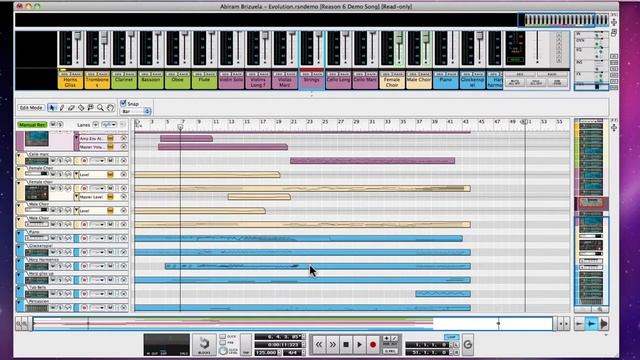The height and width of the screenshot is (360, 640).
Task: Click the tempo field 125.000
Action: pyautogui.click(x=266, y=352)
